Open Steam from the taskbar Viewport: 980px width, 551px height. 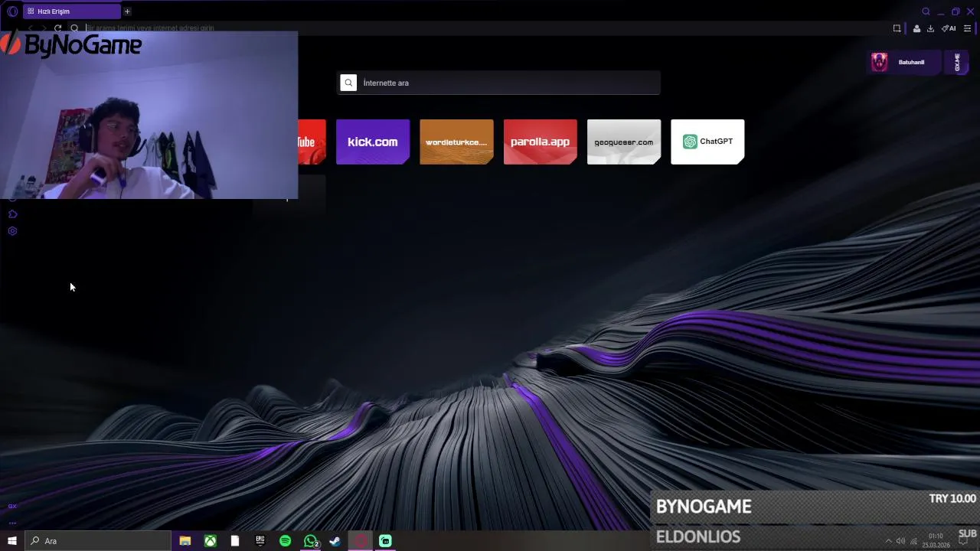335,541
